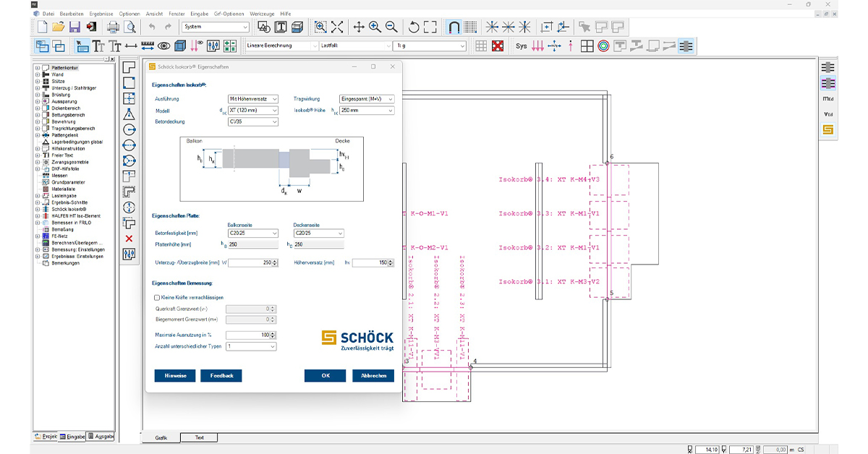
Task: Open the System dropdown in toolbar
Action: pyautogui.click(x=215, y=27)
